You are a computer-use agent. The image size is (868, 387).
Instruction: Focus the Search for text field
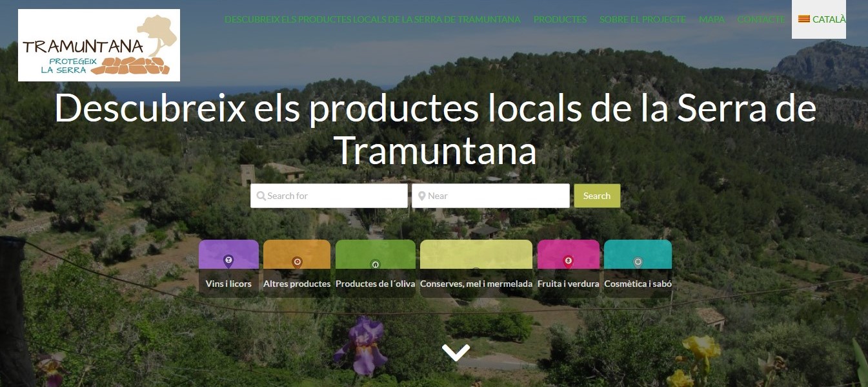336,196
